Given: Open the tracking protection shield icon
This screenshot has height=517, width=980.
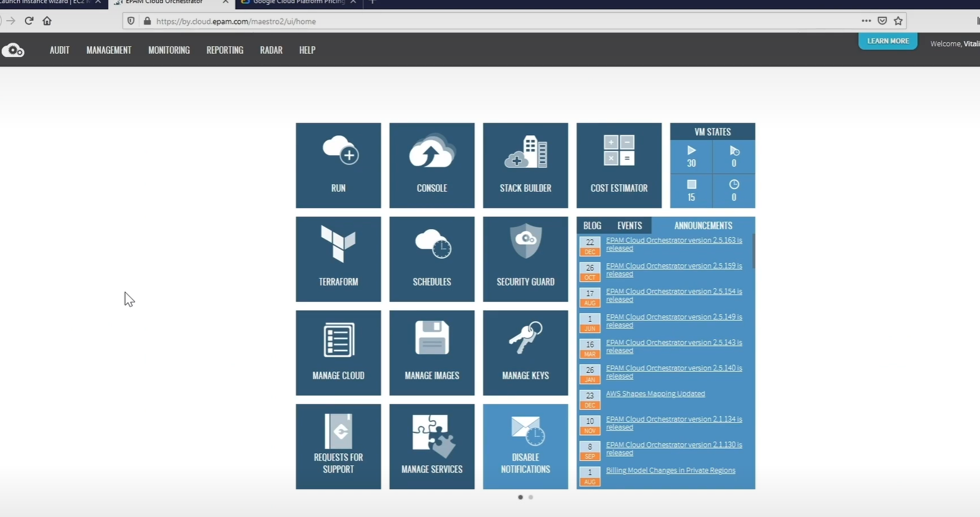Looking at the screenshot, I should pyautogui.click(x=131, y=21).
